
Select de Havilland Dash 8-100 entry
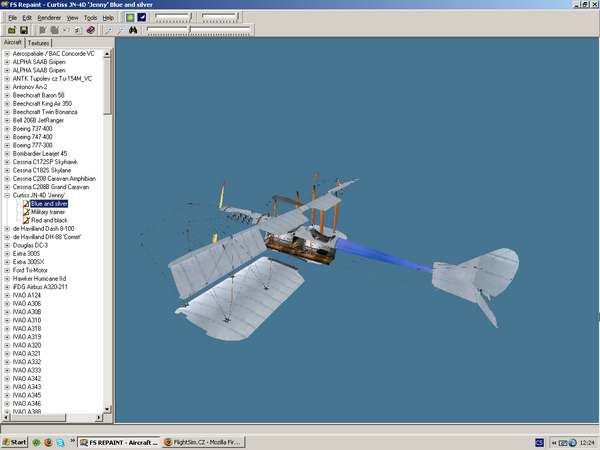43,229
